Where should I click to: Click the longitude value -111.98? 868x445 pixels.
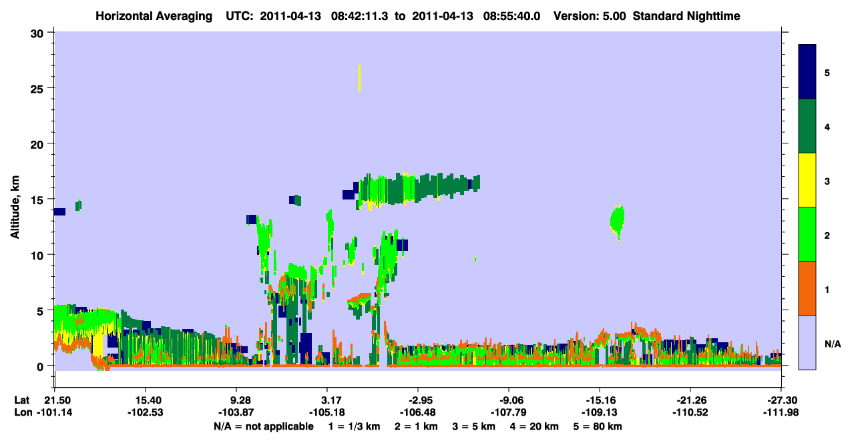781,412
